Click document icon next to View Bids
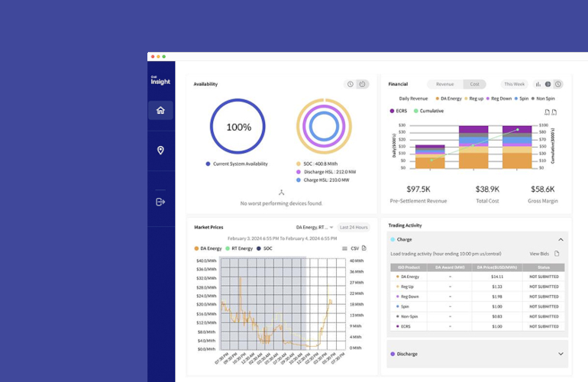 557,254
